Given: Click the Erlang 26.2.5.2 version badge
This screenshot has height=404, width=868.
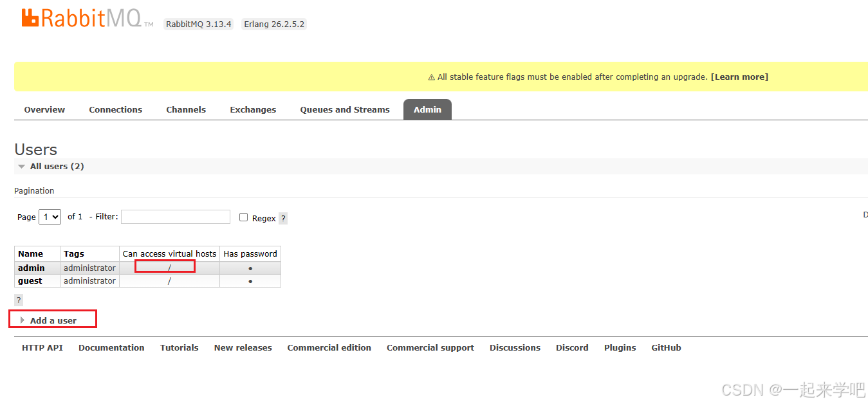Looking at the screenshot, I should pyautogui.click(x=274, y=24).
